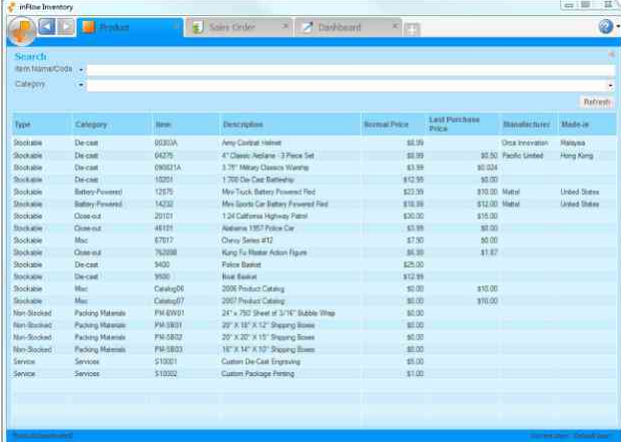The width and height of the screenshot is (621, 445).
Task: Click the Dashboard tab's chart icon
Action: 307,27
